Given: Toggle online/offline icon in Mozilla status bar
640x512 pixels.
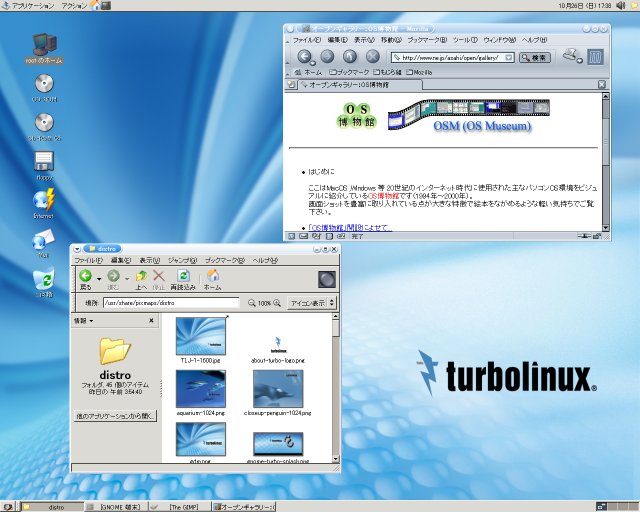Looking at the screenshot, I should tap(584, 236).
